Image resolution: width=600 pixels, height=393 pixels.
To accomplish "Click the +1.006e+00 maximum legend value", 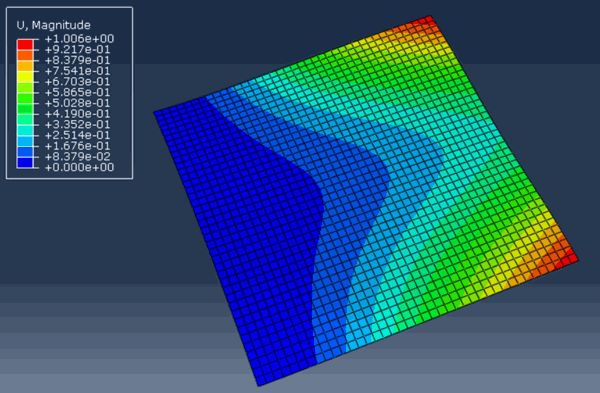I will [x=79, y=39].
